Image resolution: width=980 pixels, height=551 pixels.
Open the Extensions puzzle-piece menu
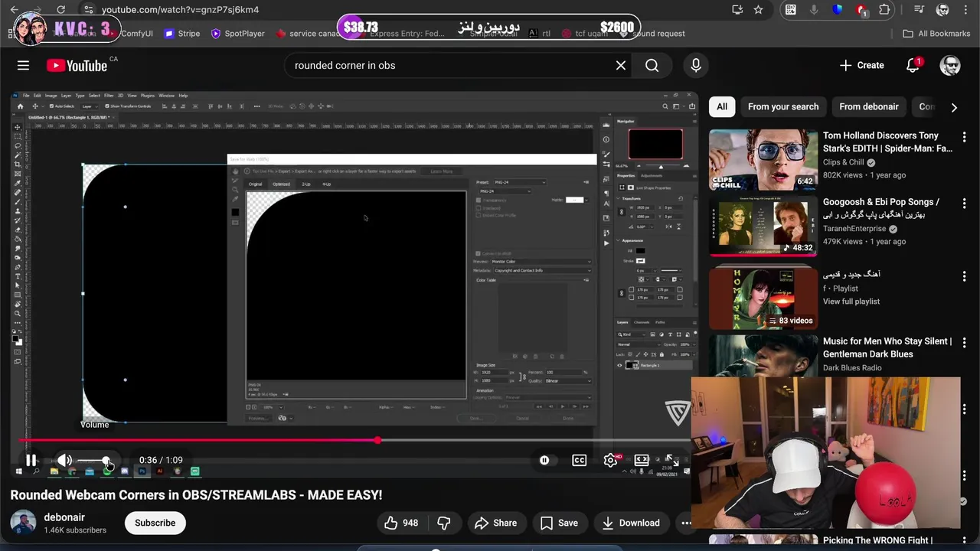pos(885,10)
